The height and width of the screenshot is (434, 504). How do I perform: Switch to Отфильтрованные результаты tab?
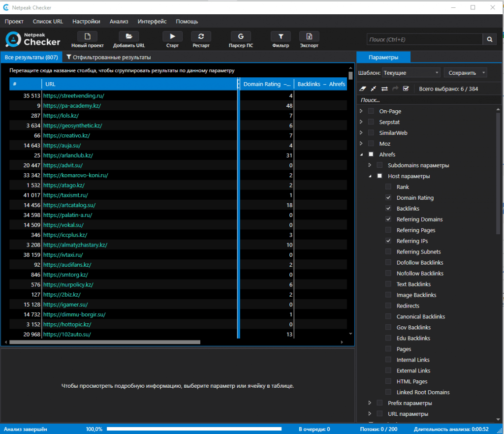pos(109,57)
